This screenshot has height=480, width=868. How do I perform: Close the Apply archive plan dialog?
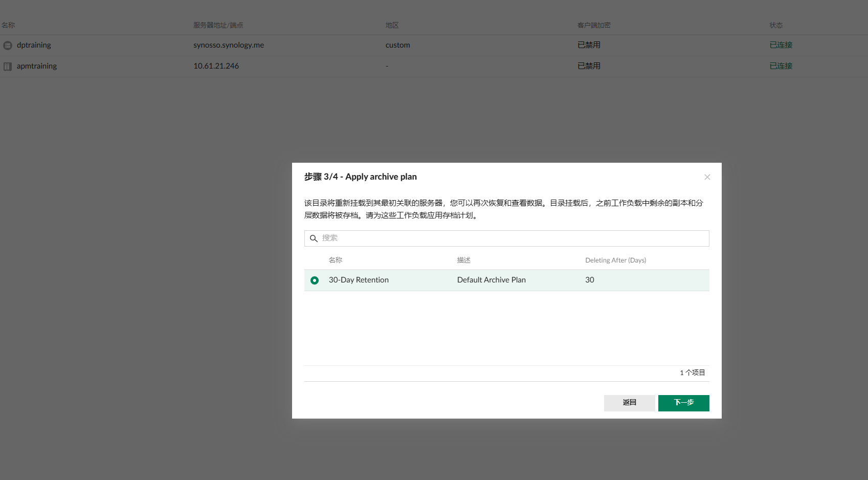707,177
